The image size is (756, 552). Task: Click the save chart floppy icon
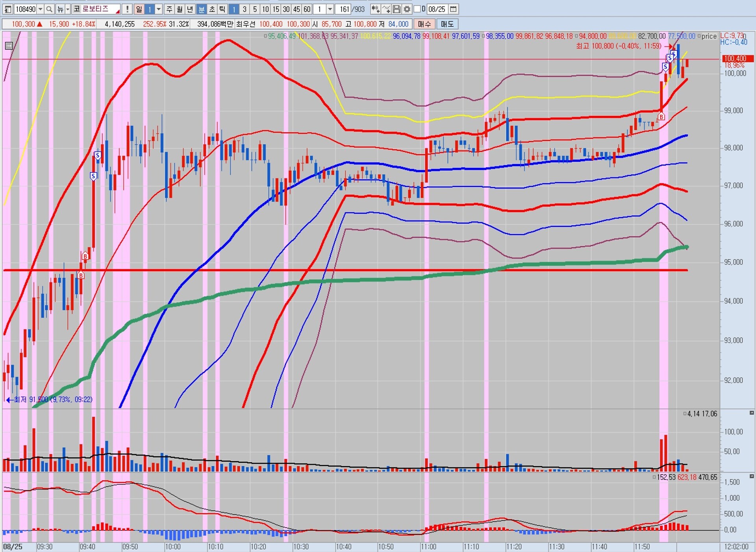[x=397, y=9]
